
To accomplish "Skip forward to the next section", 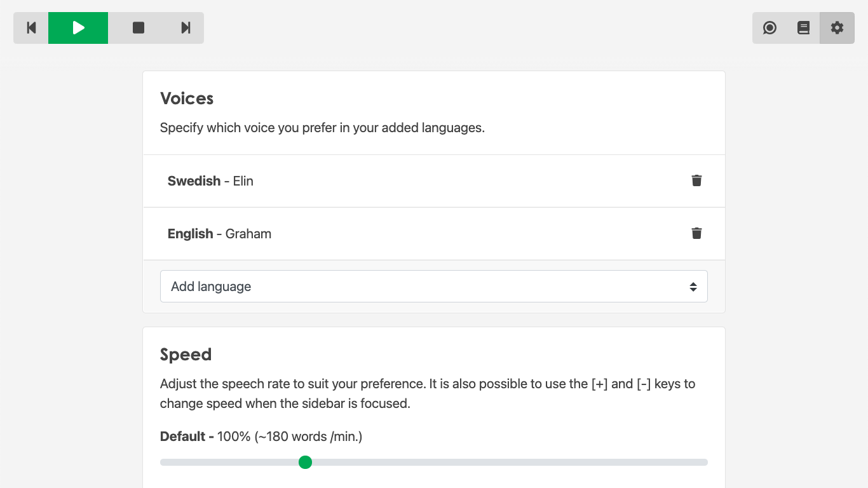I will pos(186,28).
